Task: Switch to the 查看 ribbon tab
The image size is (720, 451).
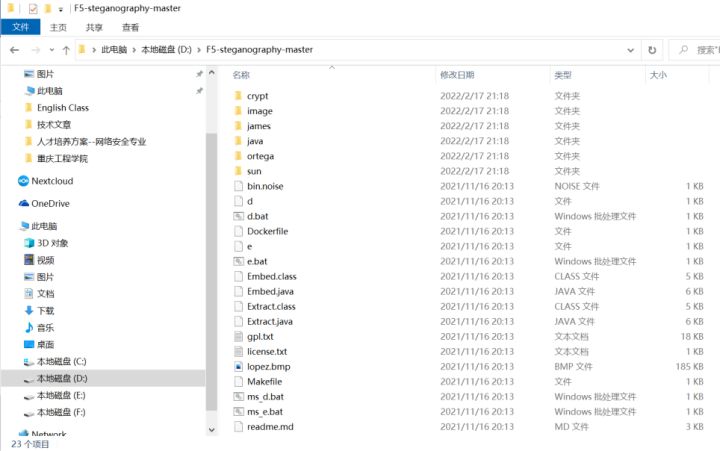Action: tap(130, 28)
